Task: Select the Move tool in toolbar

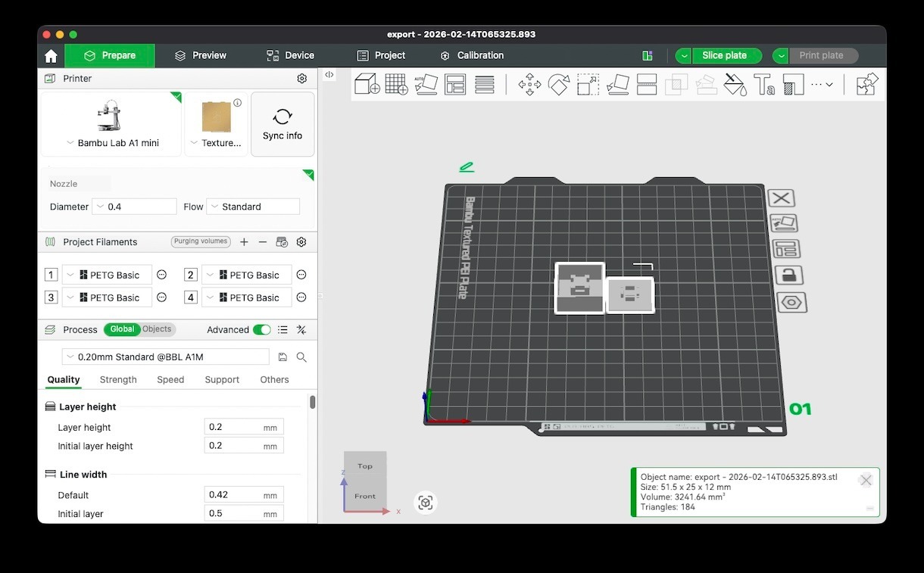Action: 529,84
